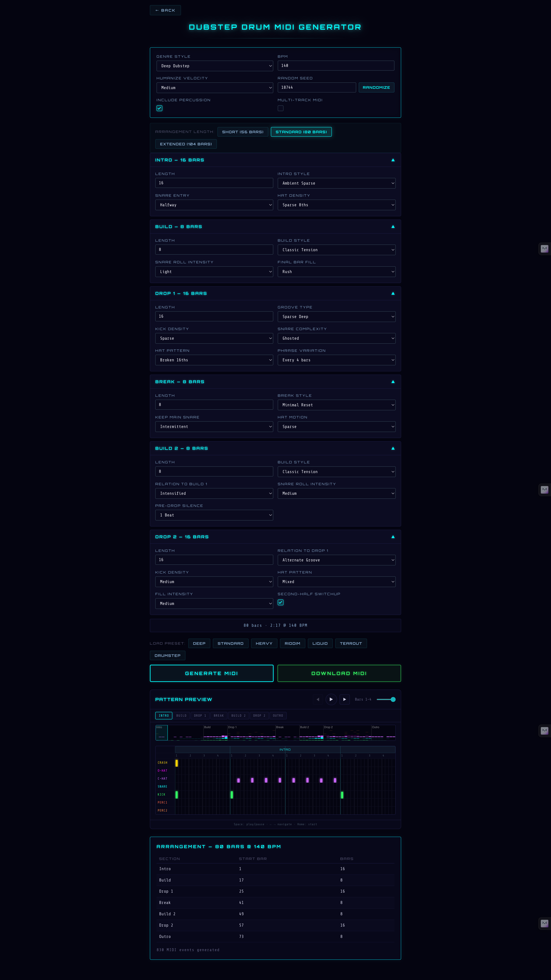
Task: Load the Riddim preset
Action: click(292, 643)
